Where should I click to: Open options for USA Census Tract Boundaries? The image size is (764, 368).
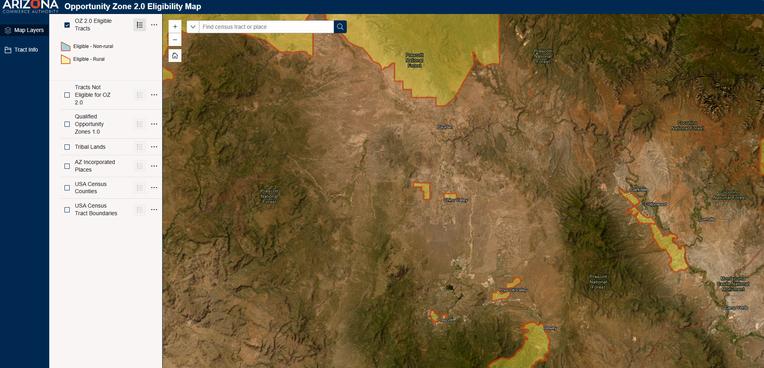[154, 210]
